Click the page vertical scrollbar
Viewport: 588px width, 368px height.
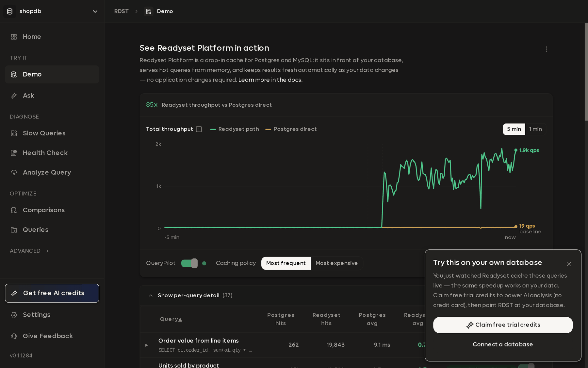[586, 72]
